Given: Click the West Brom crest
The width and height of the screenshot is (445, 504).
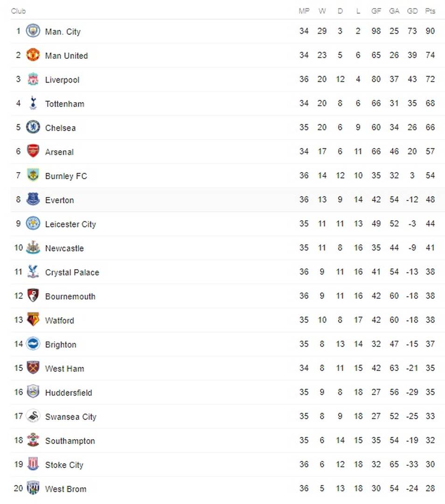Looking at the screenshot, I should [x=33, y=488].
